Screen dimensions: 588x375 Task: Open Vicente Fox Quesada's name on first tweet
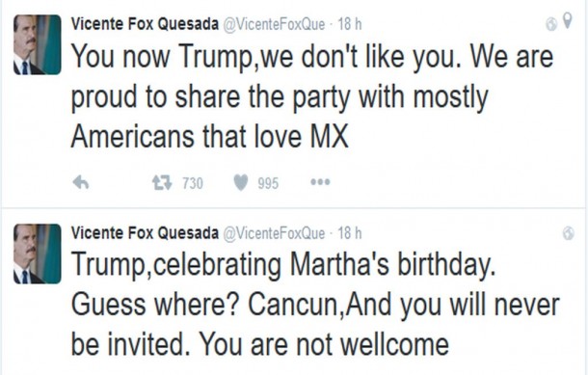145,24
